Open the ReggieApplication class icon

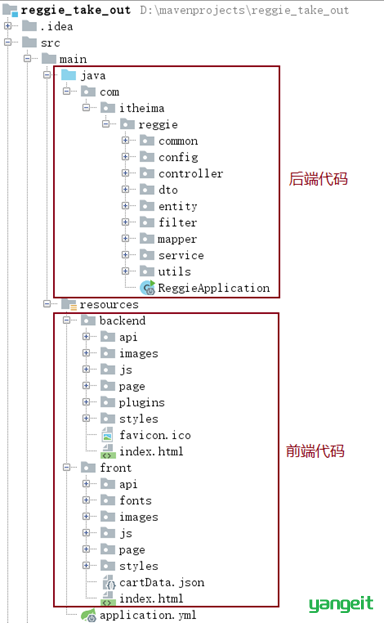point(147,288)
